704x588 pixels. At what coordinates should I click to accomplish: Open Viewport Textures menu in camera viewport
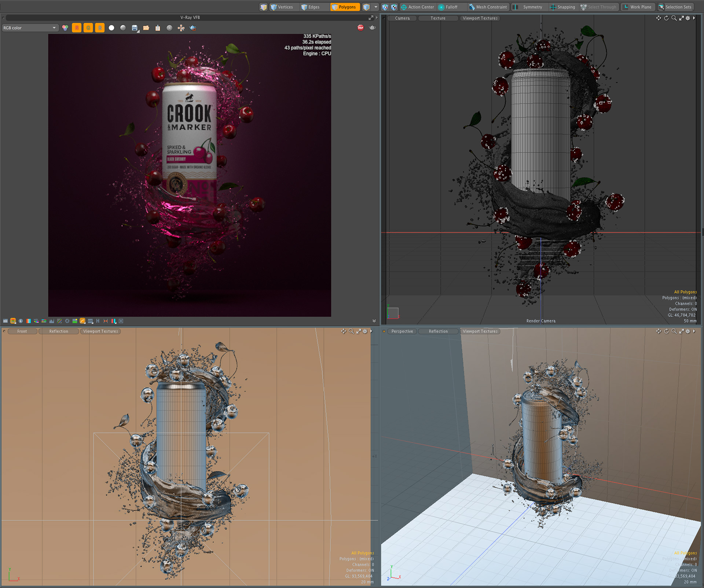click(x=480, y=18)
